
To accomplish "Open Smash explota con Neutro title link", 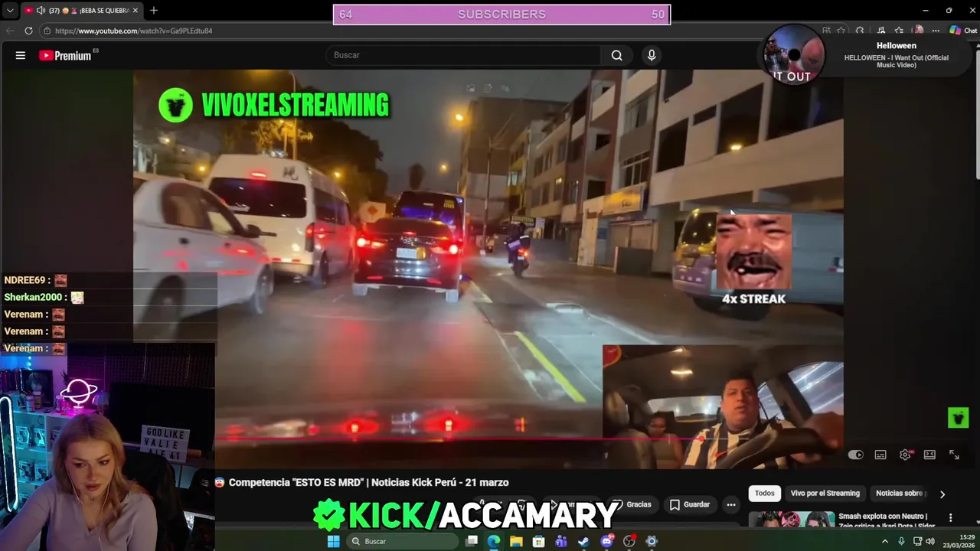I will [887, 520].
